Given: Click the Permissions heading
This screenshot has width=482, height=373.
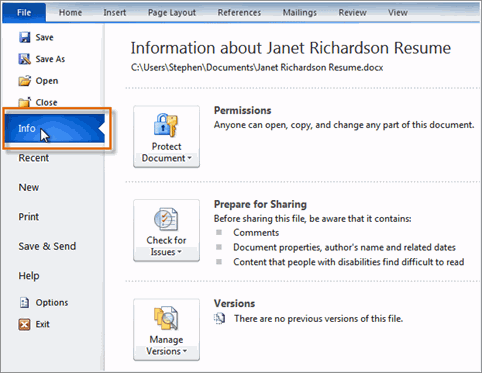Looking at the screenshot, I should click(243, 110).
